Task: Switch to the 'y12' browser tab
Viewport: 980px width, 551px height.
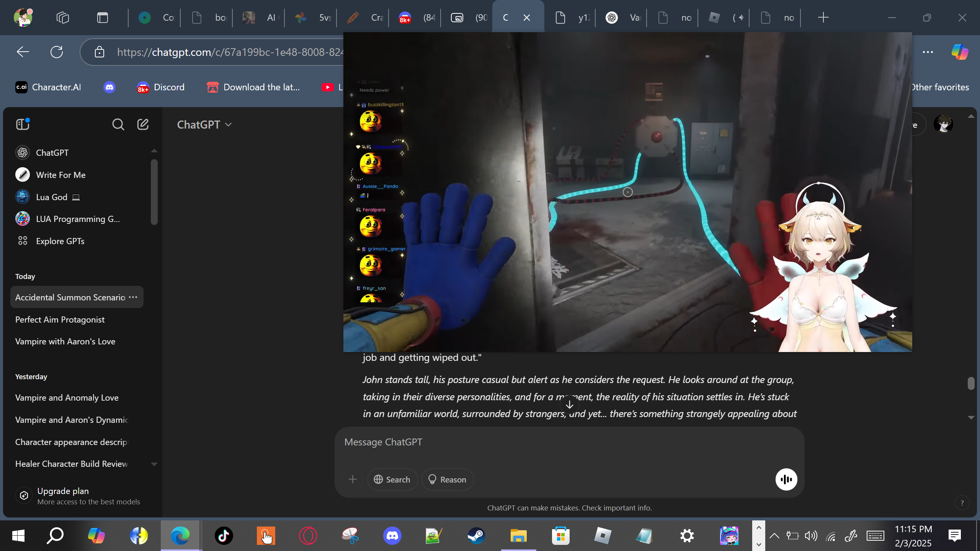Action: 572,18
